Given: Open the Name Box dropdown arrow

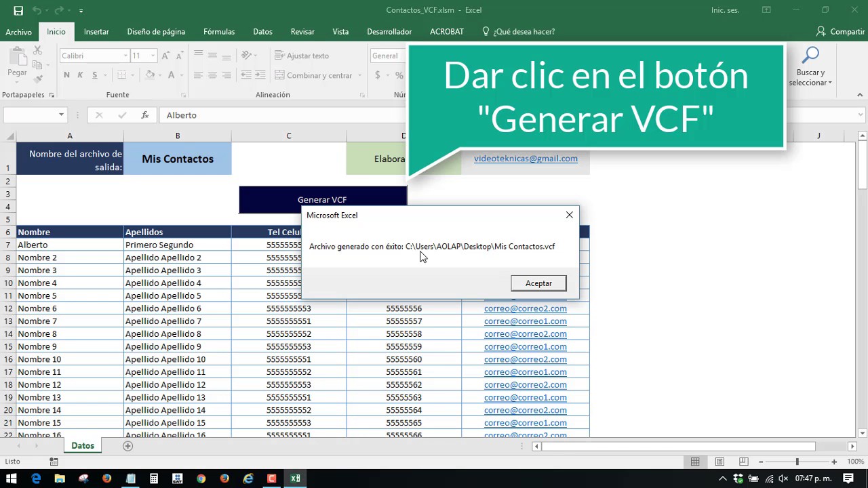Looking at the screenshot, I should tap(61, 115).
